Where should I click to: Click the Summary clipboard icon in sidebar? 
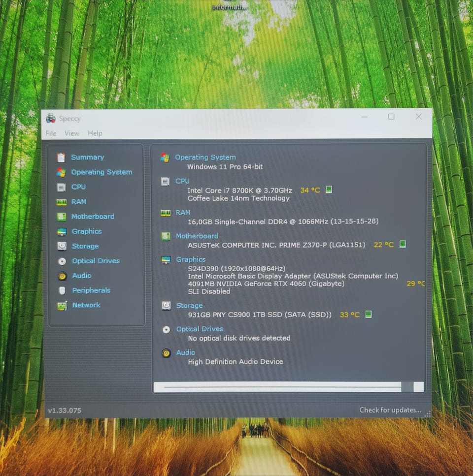click(61, 158)
